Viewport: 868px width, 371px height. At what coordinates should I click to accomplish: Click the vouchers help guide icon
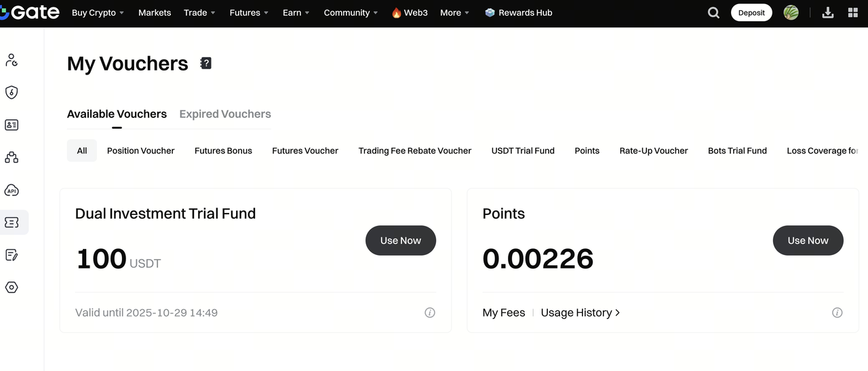pyautogui.click(x=206, y=63)
